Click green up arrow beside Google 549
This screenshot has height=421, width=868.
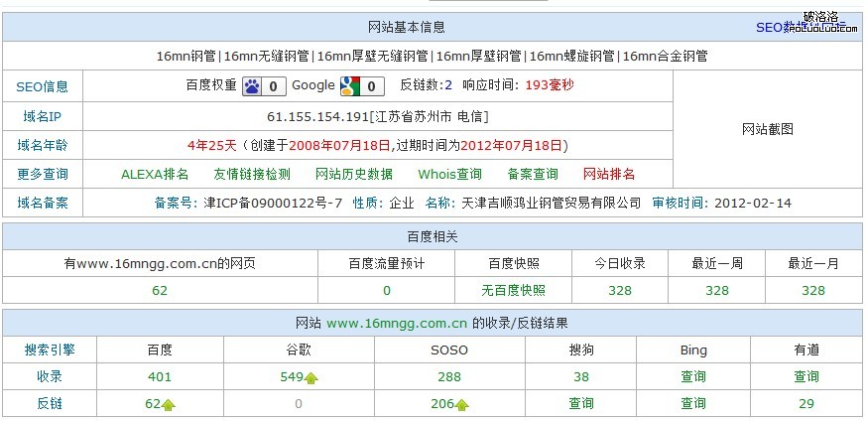tap(311, 378)
